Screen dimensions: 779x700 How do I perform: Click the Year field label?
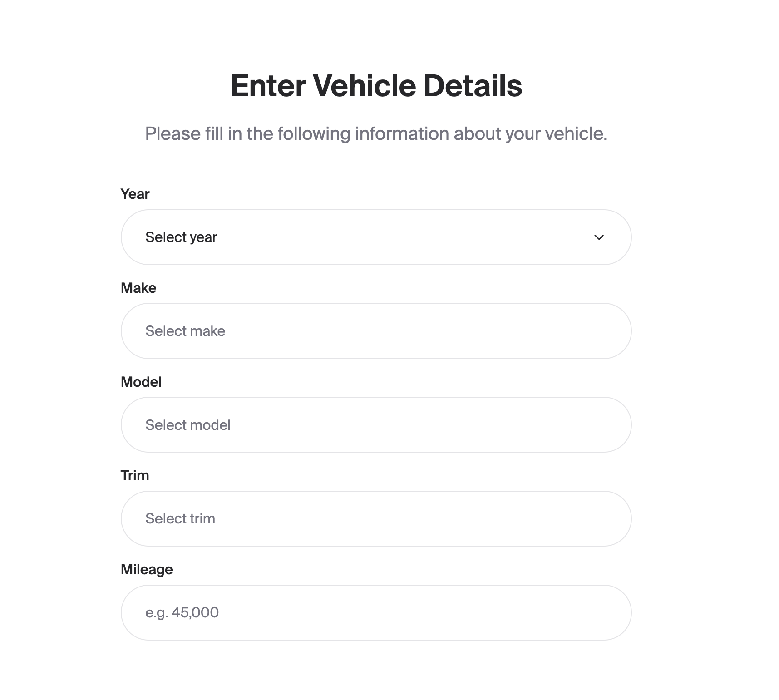(135, 194)
